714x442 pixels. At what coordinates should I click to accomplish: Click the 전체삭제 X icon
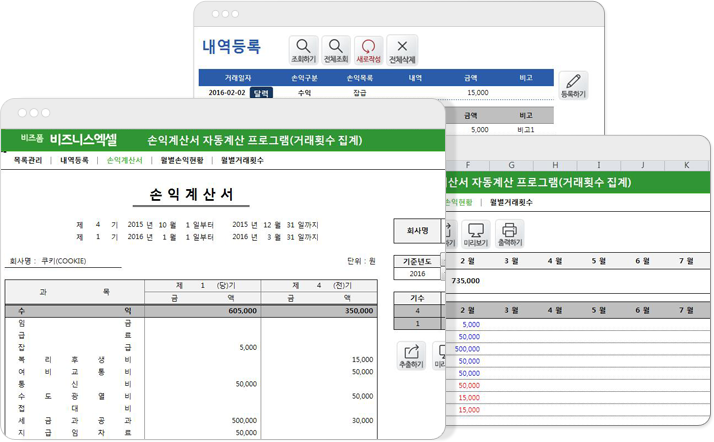[401, 46]
